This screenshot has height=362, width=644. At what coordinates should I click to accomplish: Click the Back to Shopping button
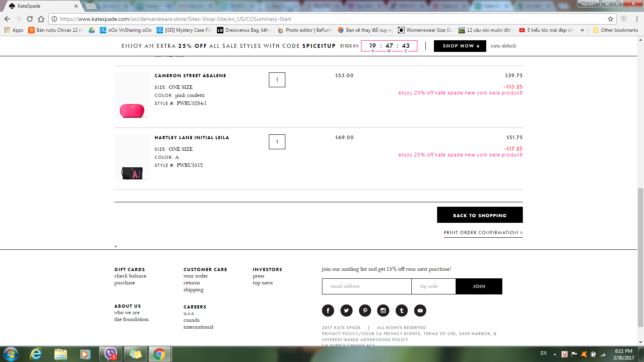480,215
